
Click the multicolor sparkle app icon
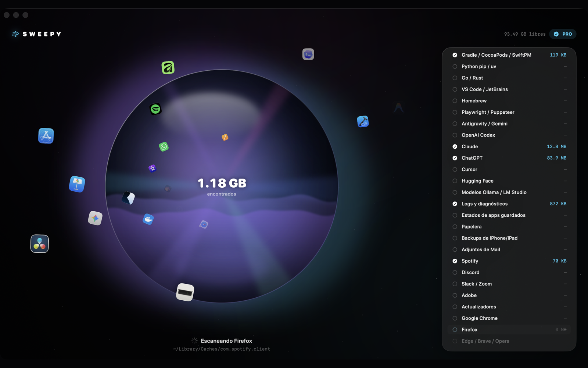click(95, 218)
